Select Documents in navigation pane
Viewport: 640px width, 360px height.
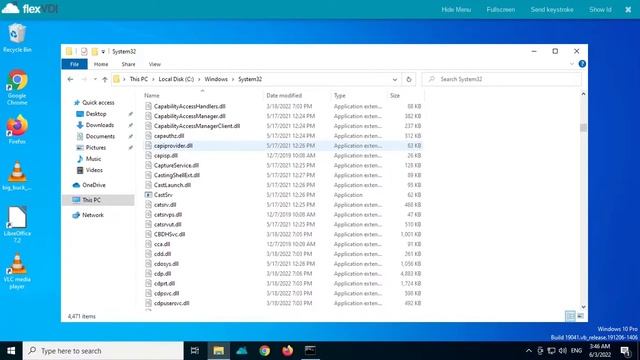click(100, 136)
